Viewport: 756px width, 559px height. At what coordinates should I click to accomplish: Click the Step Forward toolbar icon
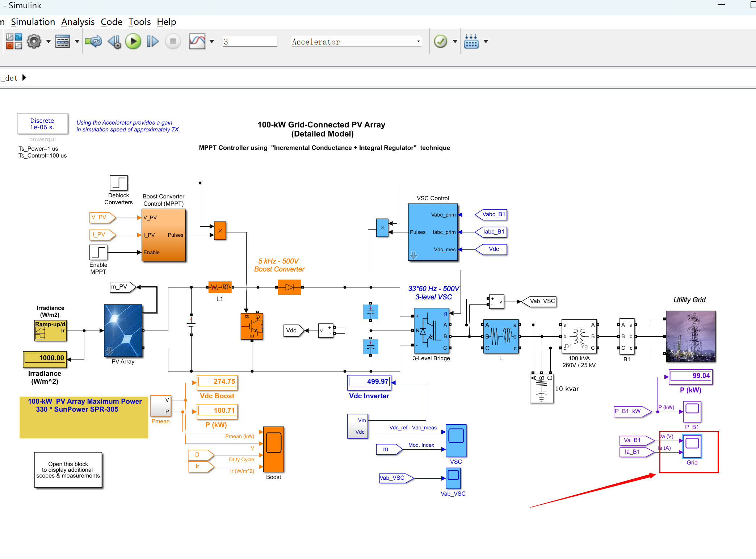click(x=152, y=42)
